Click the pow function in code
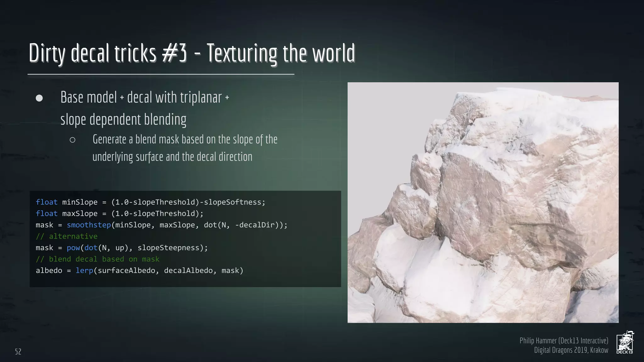 73,248
